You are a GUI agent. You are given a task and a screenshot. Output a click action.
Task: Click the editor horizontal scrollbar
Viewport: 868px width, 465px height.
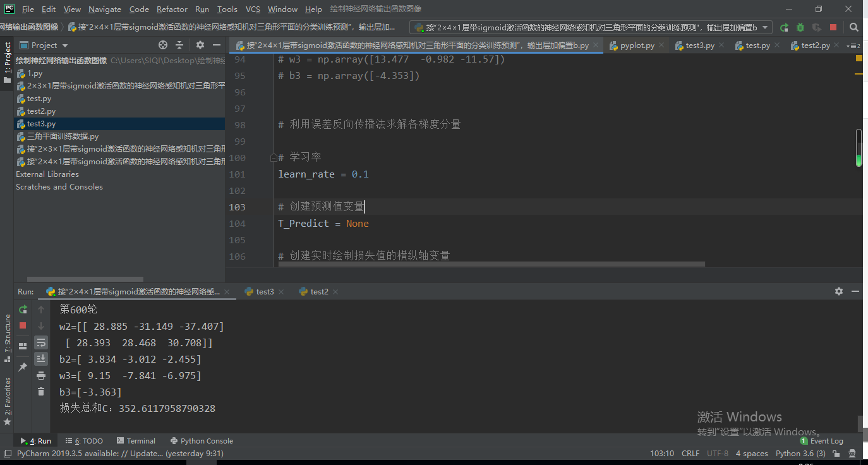click(491, 264)
